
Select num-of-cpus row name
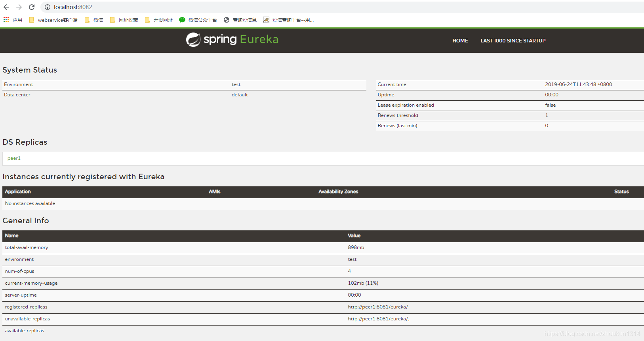[19, 271]
